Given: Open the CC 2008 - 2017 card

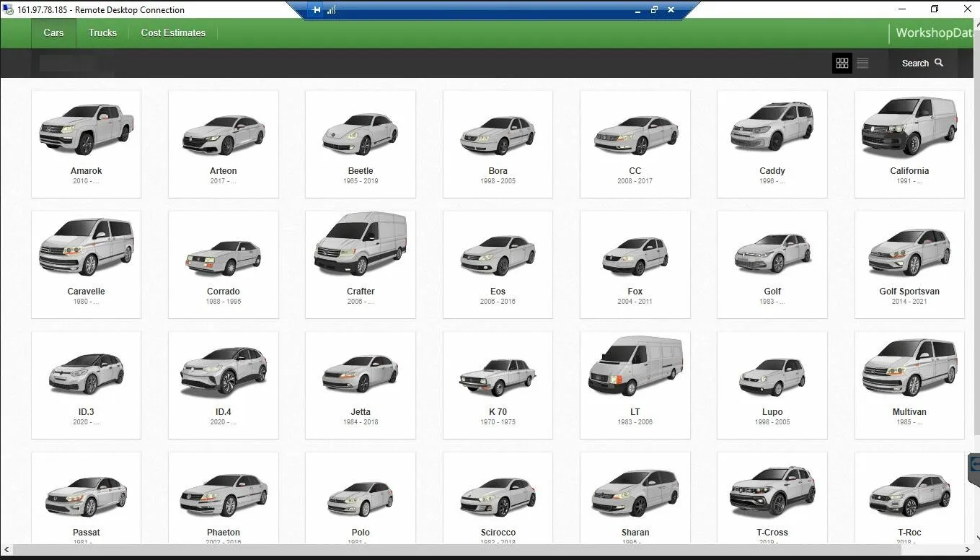Looking at the screenshot, I should tap(635, 144).
